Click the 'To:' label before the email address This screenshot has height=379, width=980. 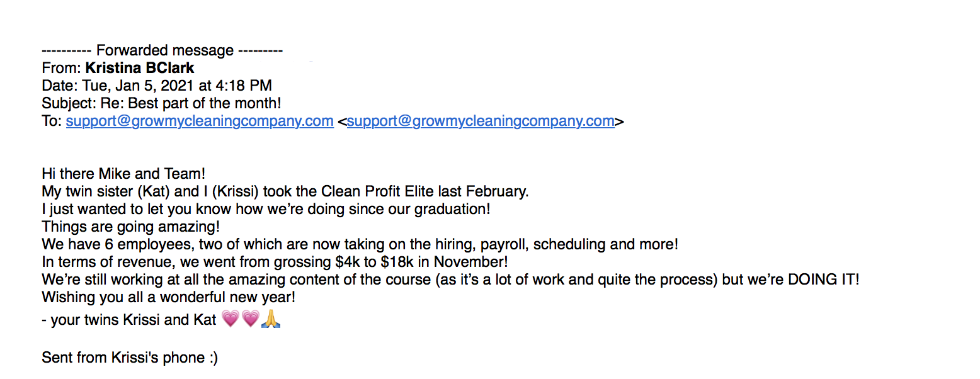(52, 122)
